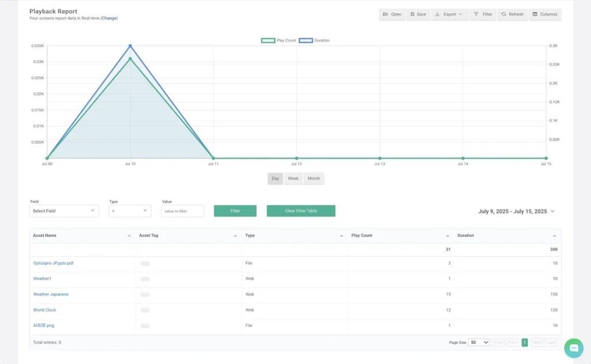
Task: Toggle Duration series in chart legend
Action: coord(315,40)
